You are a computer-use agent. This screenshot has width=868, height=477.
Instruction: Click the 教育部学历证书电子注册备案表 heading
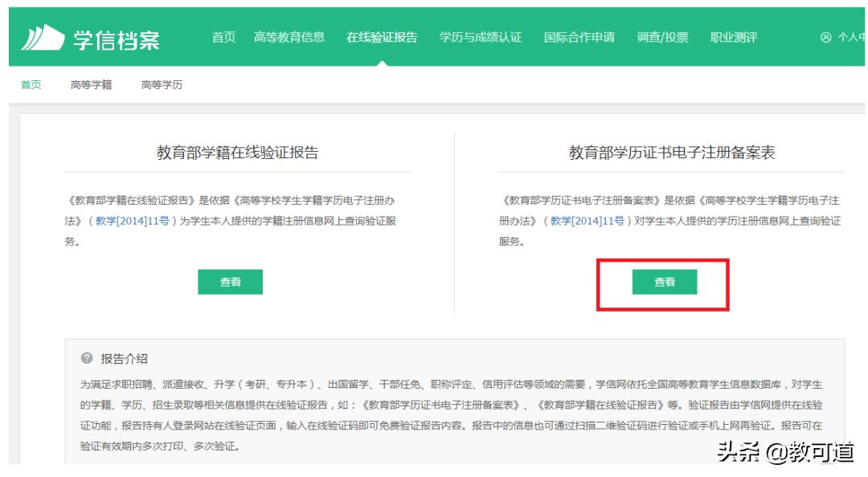[672, 153]
